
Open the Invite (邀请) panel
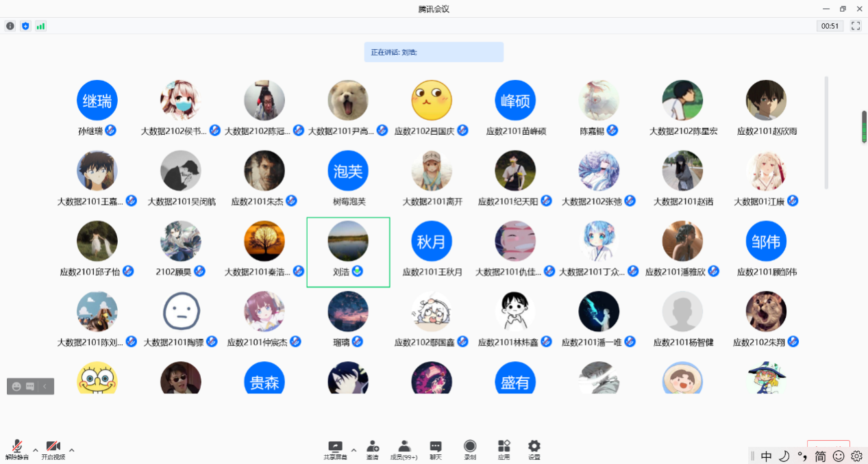(x=372, y=449)
